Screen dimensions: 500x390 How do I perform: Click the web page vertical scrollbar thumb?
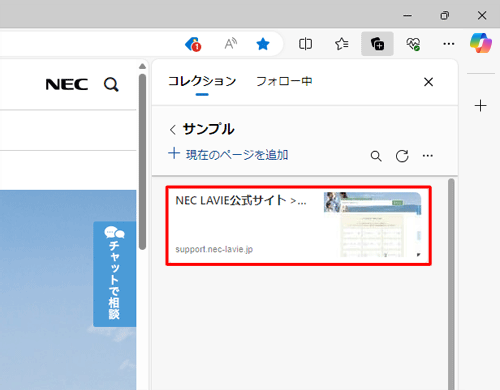[x=142, y=161]
